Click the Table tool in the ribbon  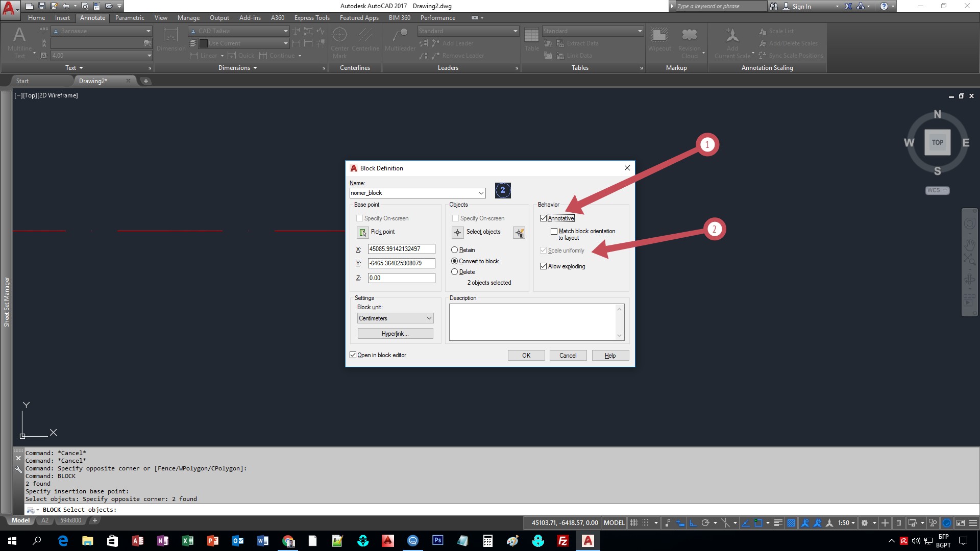532,41
